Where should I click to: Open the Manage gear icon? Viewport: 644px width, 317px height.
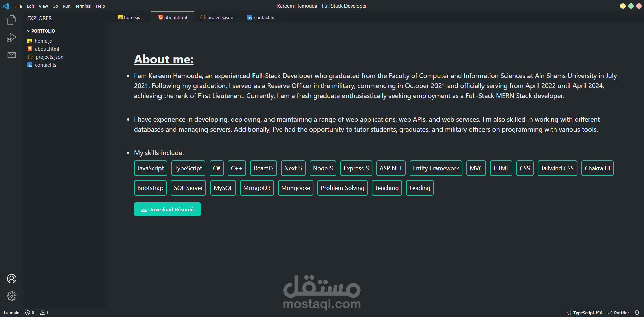click(12, 296)
